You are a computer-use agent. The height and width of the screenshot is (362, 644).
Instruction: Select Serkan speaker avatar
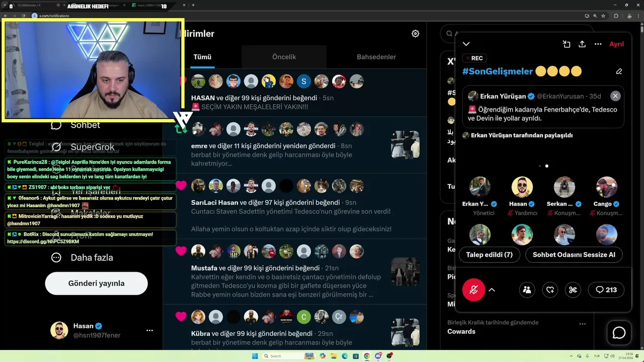tap(565, 187)
